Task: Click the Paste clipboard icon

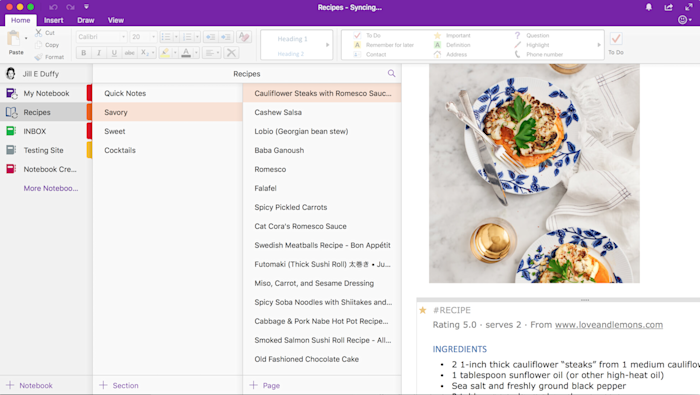Action: pyautogui.click(x=14, y=38)
